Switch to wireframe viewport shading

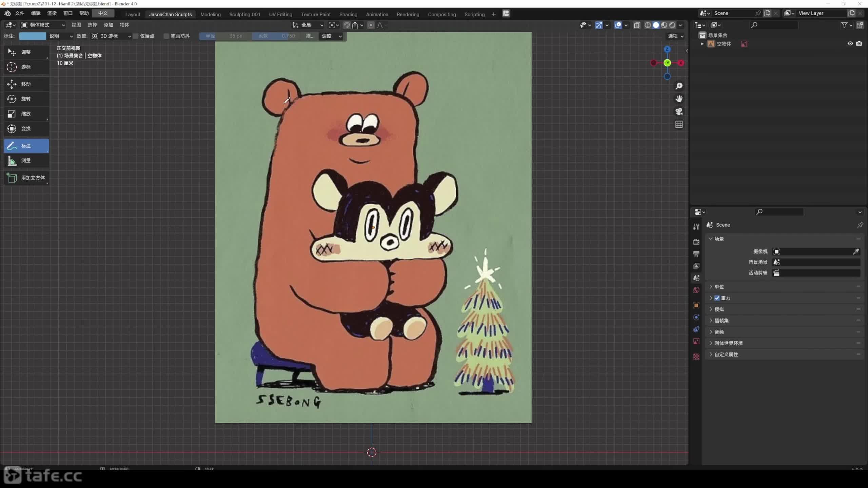tap(648, 25)
